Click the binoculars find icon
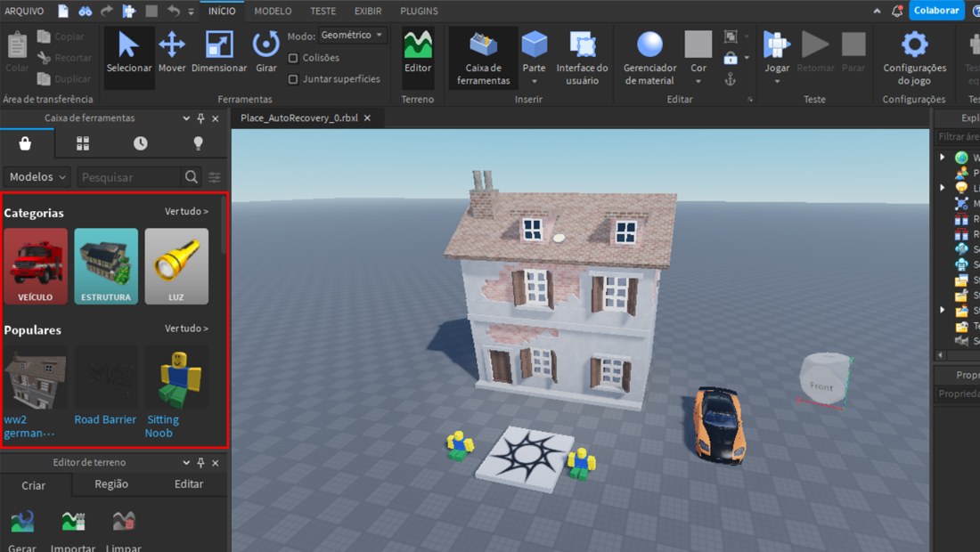This screenshot has height=552, width=980. coord(85,11)
